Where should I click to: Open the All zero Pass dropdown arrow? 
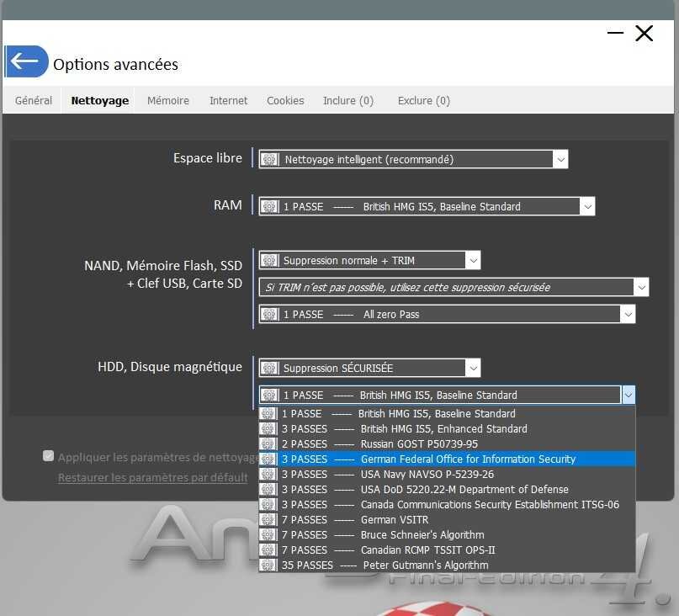(x=628, y=315)
